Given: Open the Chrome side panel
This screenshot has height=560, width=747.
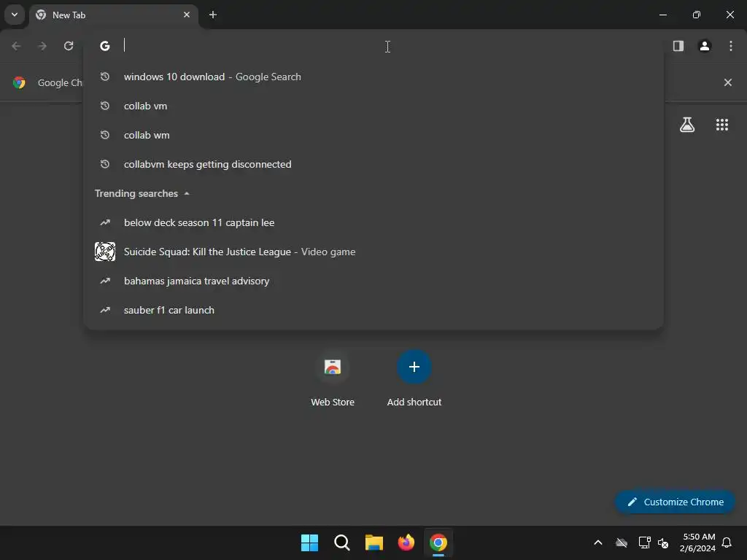Looking at the screenshot, I should point(678,46).
